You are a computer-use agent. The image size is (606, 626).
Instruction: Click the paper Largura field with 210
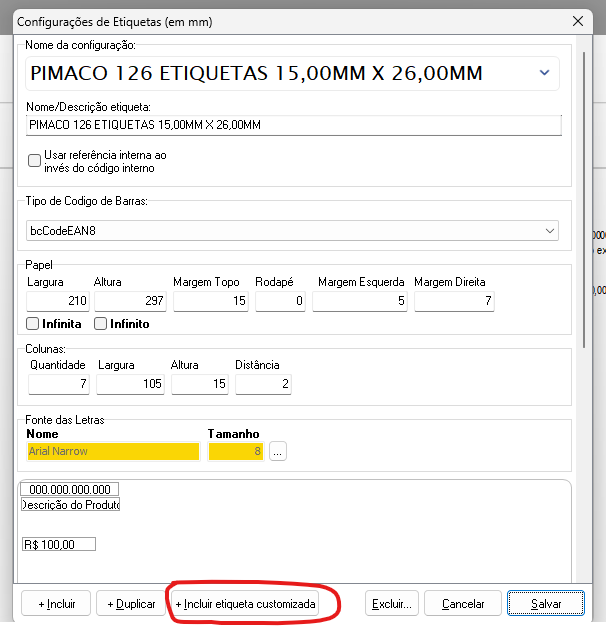point(57,302)
